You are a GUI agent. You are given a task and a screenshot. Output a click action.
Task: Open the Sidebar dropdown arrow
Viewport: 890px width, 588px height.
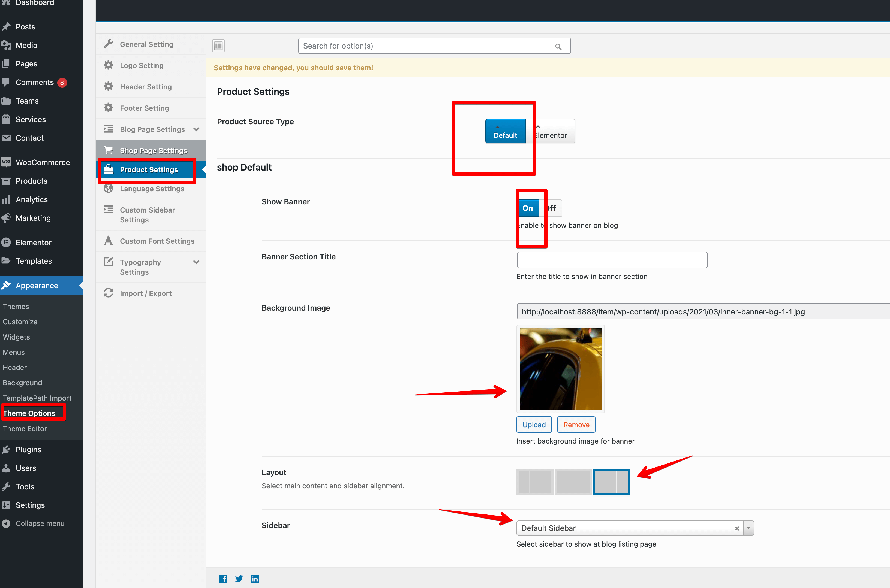pyautogui.click(x=748, y=528)
